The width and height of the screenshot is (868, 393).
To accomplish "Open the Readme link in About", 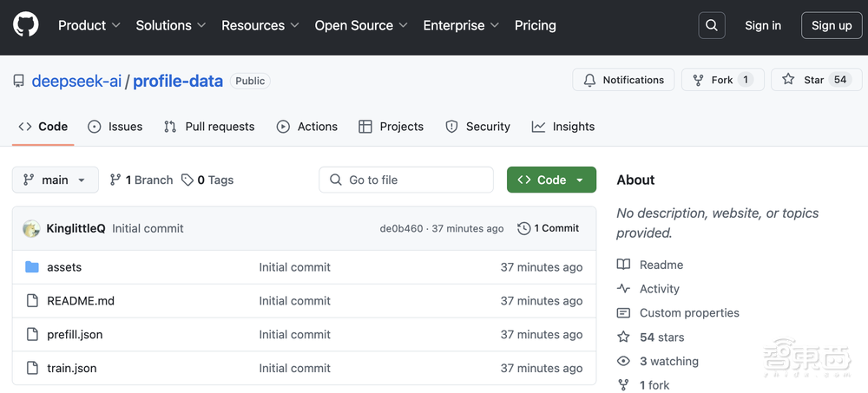I will [x=661, y=265].
